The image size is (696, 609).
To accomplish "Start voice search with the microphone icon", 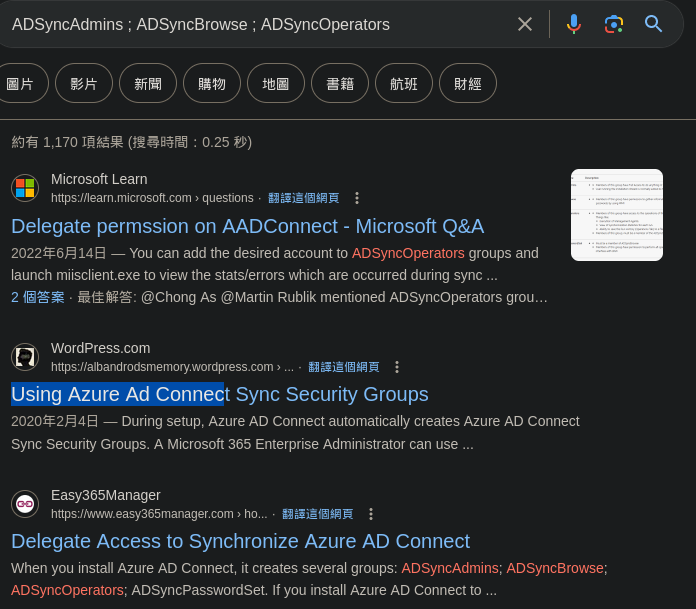I will coord(573,24).
